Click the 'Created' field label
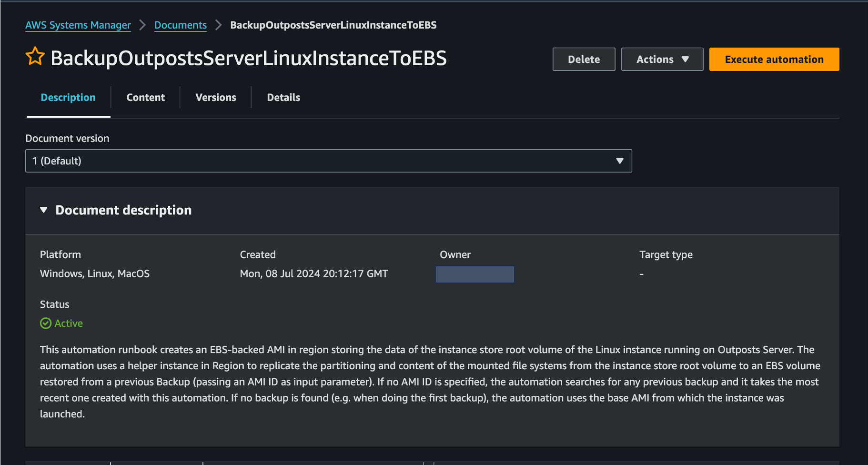Image resolution: width=868 pixels, height=465 pixels. 258,255
